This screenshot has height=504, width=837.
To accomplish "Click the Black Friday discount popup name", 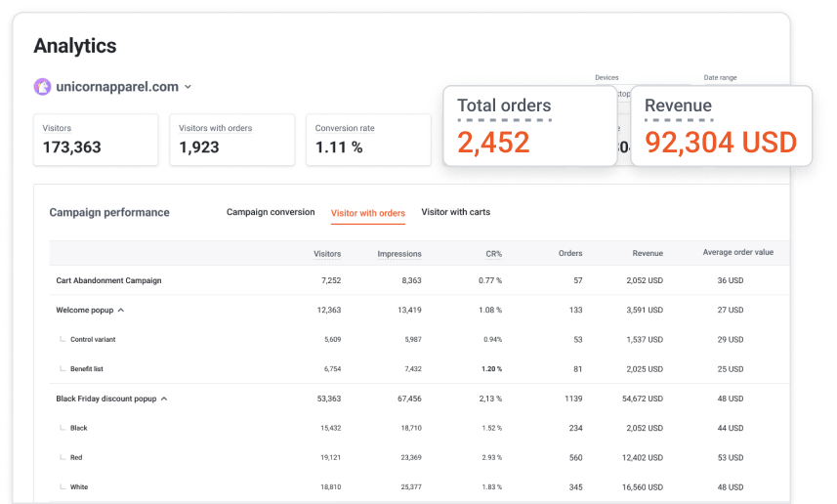I will [x=106, y=399].
